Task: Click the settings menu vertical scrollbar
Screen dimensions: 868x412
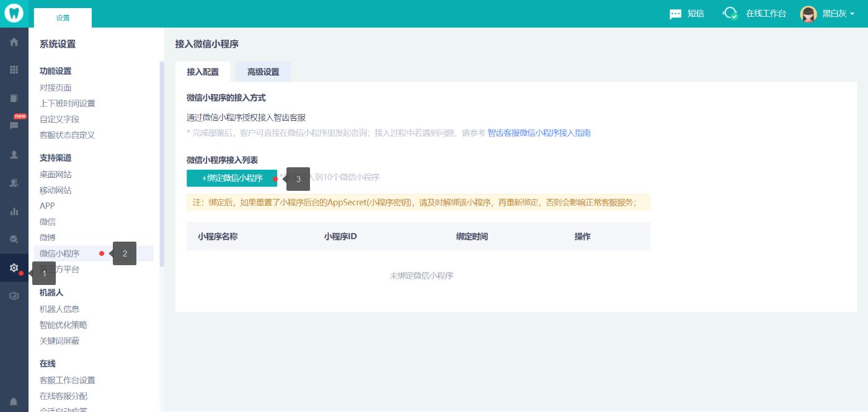Action: pos(162,164)
